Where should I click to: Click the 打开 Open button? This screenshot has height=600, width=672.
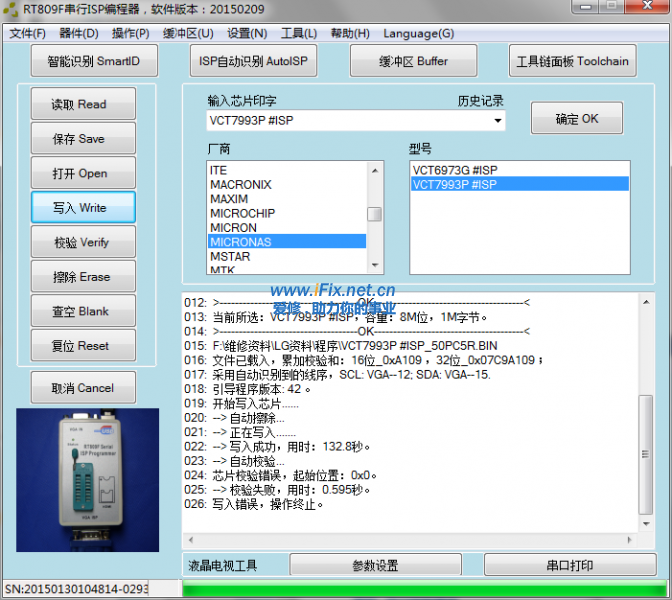tap(83, 173)
